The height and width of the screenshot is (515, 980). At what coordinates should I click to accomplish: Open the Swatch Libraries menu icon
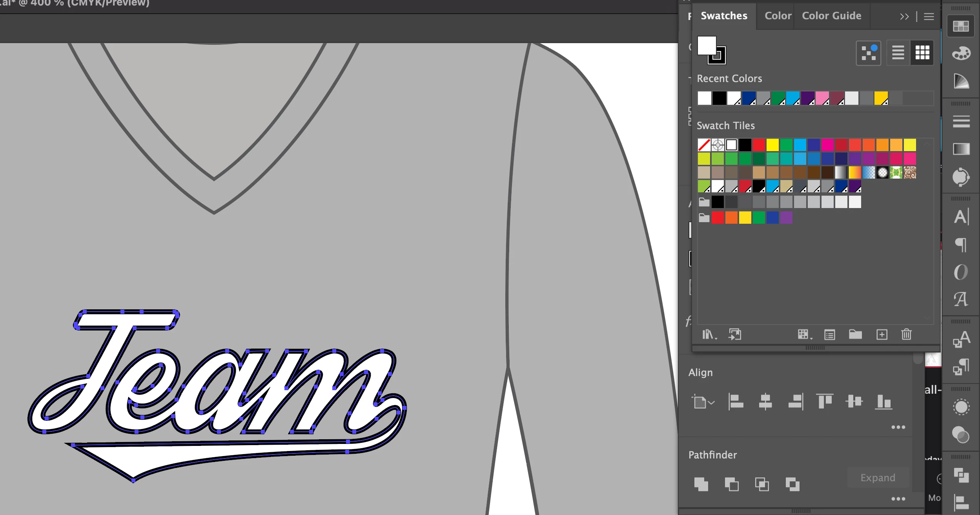709,334
